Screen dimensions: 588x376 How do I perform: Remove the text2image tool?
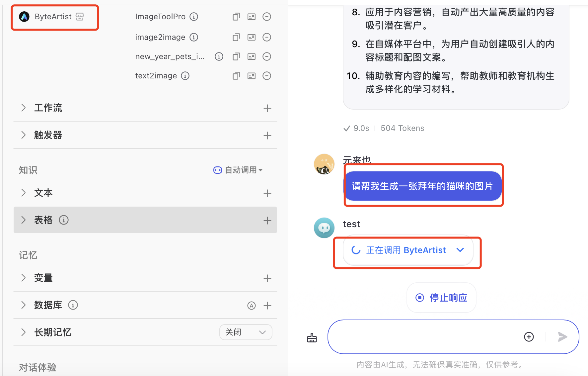tap(267, 76)
